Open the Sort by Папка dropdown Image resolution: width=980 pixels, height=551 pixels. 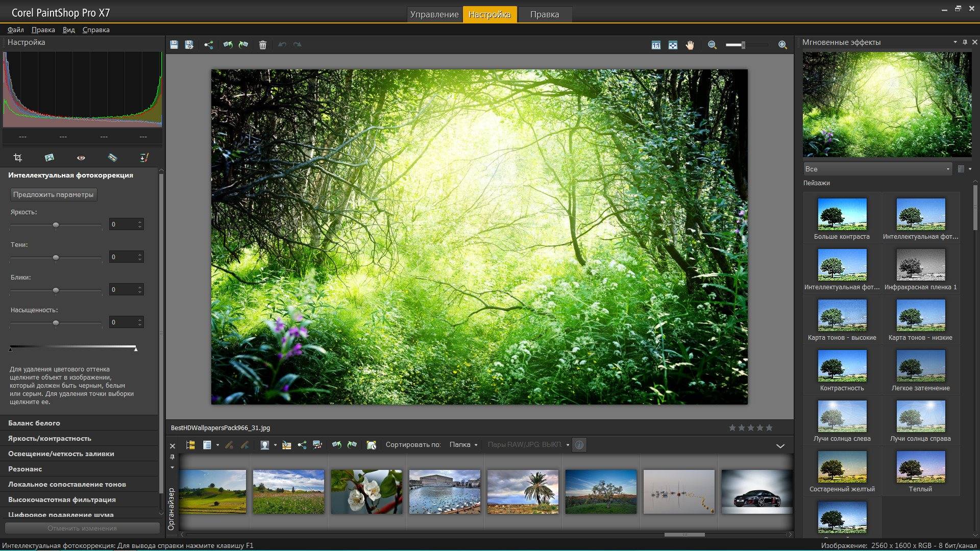[x=463, y=445]
